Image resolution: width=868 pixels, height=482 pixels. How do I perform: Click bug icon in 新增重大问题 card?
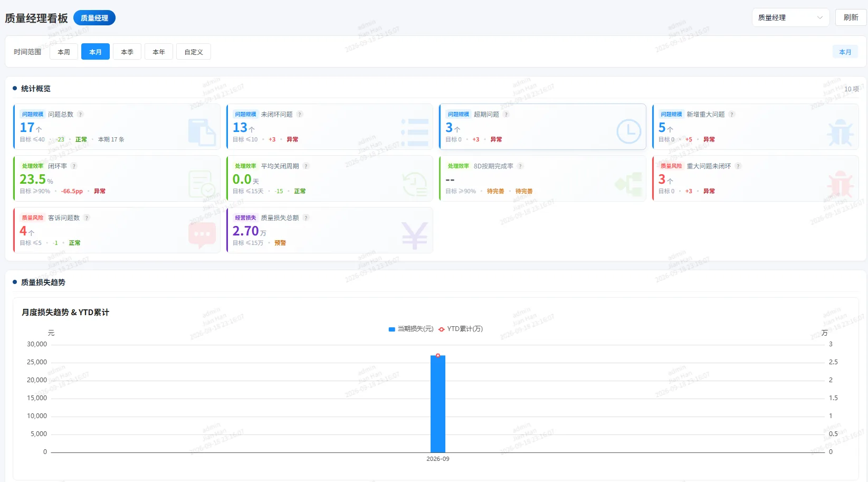841,132
